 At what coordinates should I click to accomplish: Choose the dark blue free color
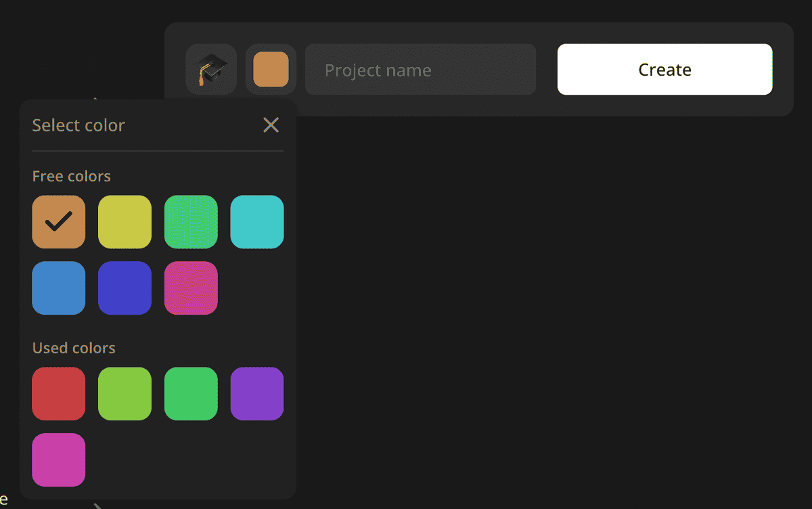[x=125, y=288]
